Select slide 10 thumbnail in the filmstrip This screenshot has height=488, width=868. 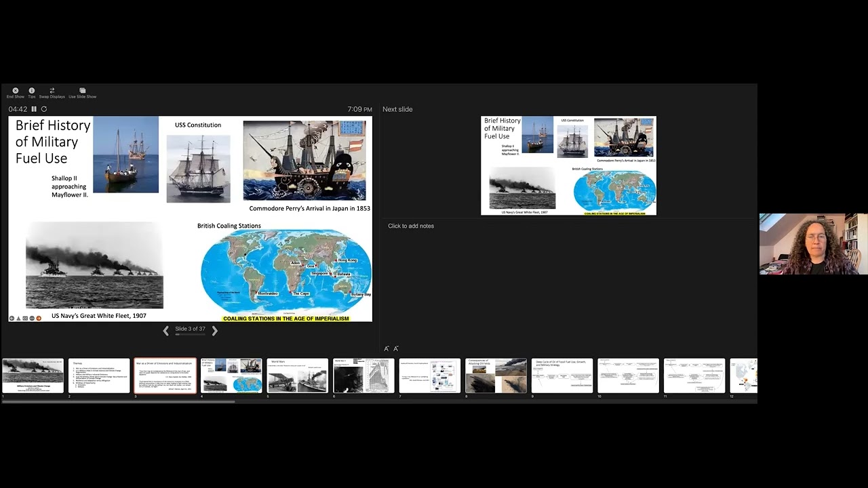click(x=628, y=375)
